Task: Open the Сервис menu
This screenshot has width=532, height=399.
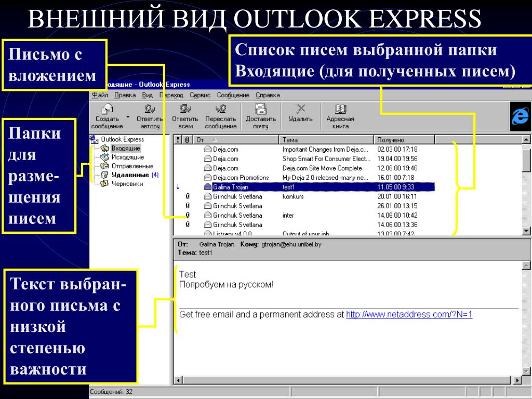Action: 200,96
